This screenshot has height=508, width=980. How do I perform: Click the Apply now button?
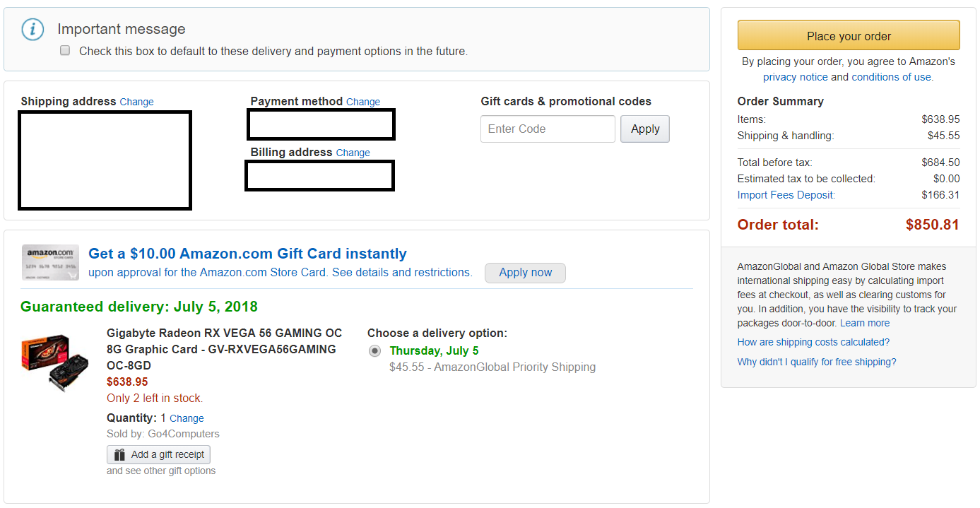525,273
